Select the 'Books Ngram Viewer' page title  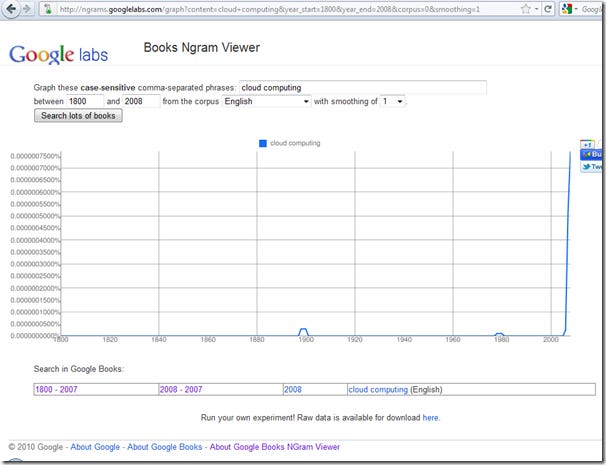pos(202,48)
